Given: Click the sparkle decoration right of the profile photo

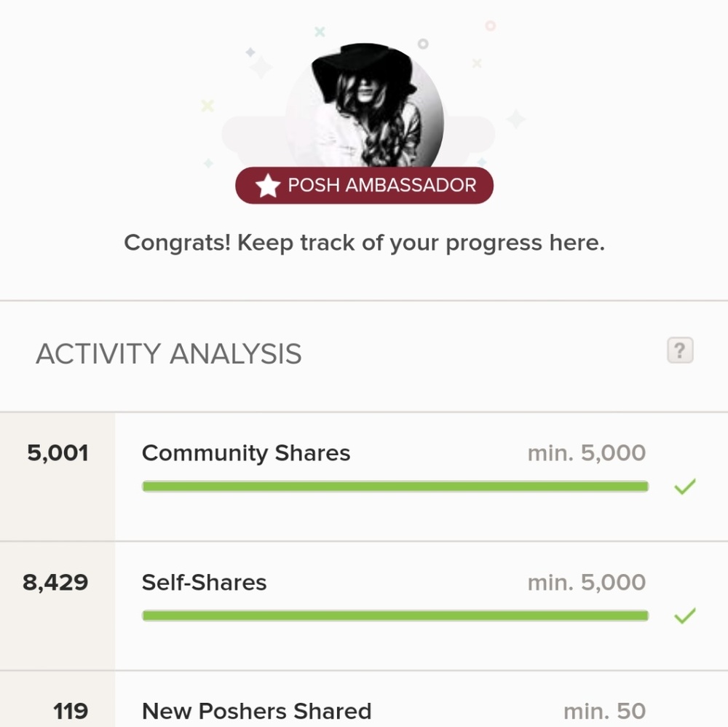Looking at the screenshot, I should (x=515, y=119).
